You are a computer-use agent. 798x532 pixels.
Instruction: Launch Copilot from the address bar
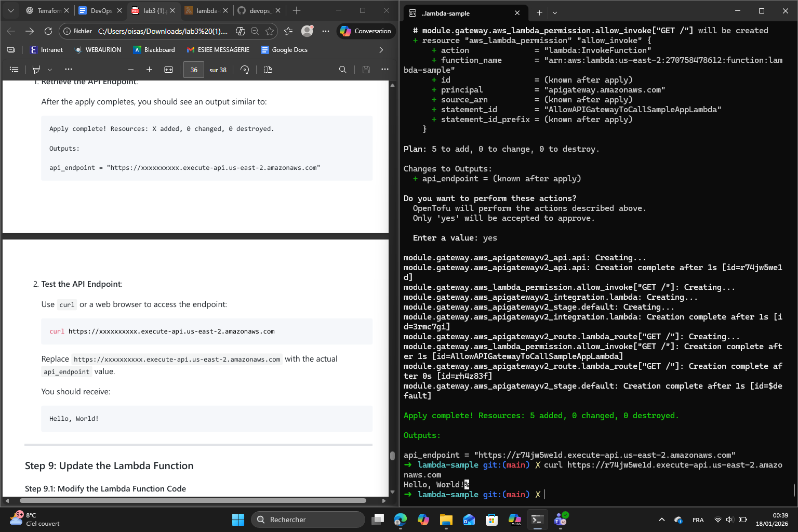(240, 31)
